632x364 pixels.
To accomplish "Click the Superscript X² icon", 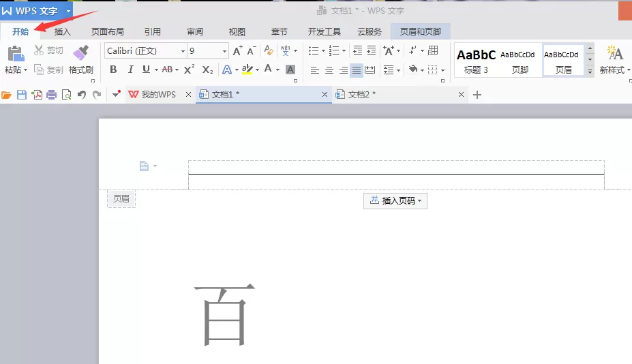I will click(189, 70).
